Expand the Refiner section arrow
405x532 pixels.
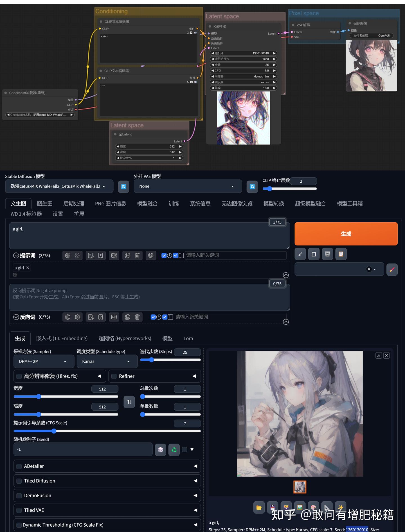tap(194, 376)
